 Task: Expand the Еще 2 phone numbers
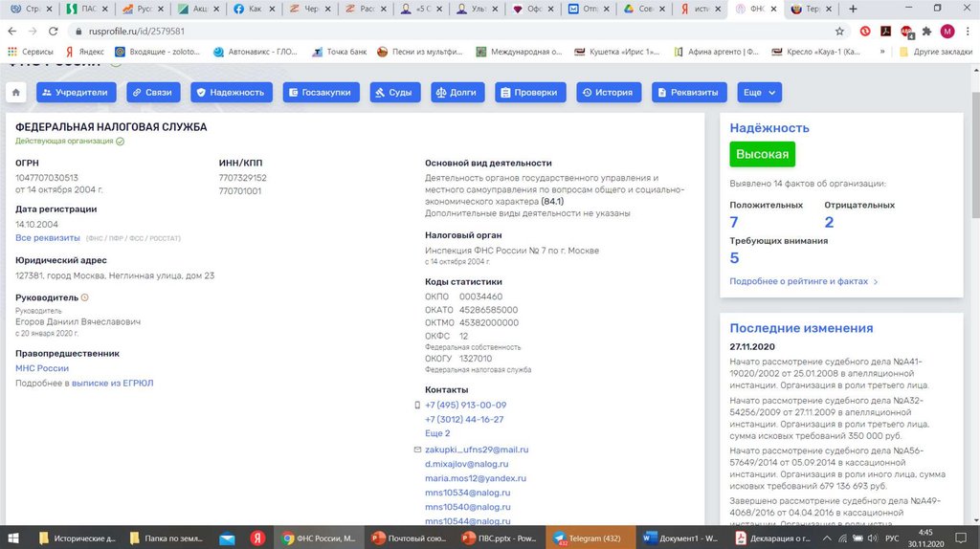click(437, 433)
